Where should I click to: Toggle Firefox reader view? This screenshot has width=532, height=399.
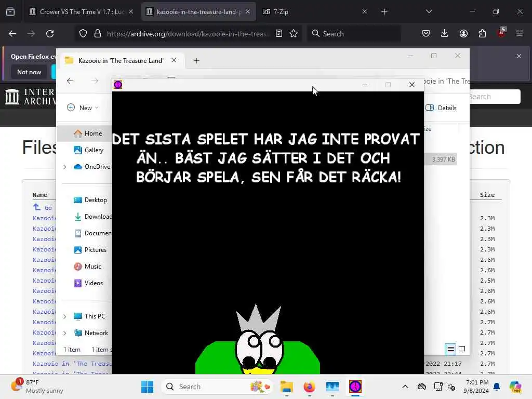(x=279, y=34)
